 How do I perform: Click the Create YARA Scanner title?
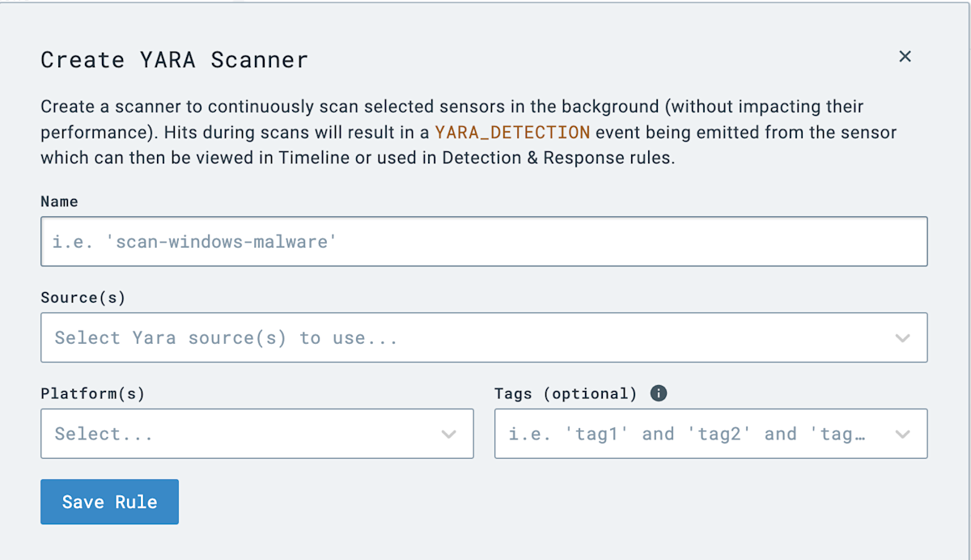coord(173,60)
